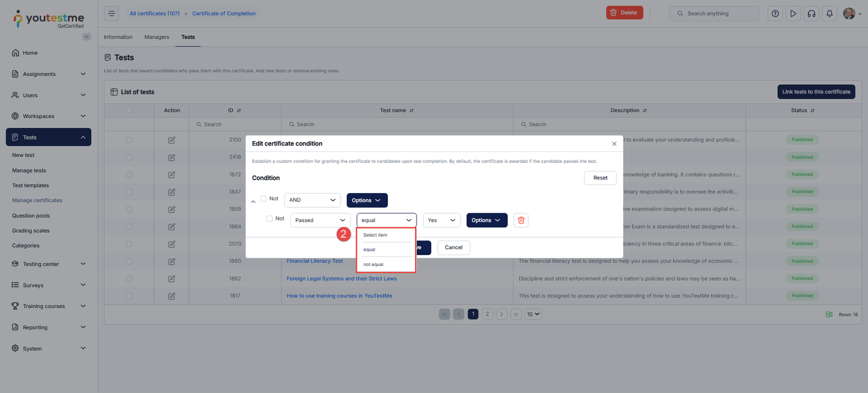Click edit icon for test 1862
Image resolution: width=868 pixels, height=393 pixels.
pos(171,279)
